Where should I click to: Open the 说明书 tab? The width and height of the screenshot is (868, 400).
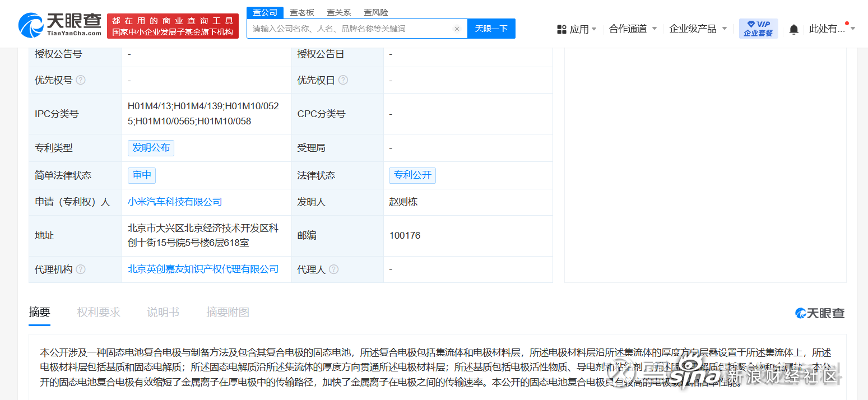click(x=163, y=313)
